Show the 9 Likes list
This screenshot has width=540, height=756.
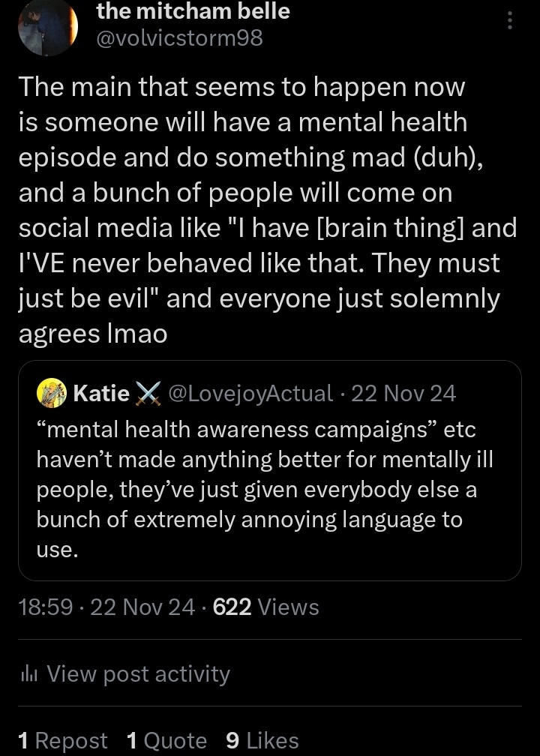262,741
